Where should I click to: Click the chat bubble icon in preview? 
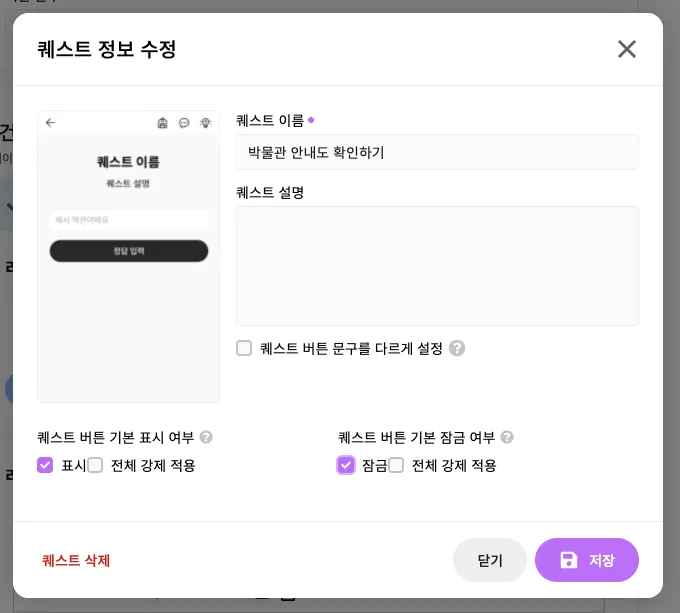(184, 123)
